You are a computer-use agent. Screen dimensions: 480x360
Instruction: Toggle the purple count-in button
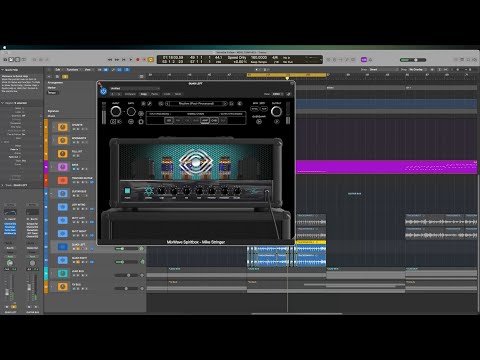(x=364, y=60)
